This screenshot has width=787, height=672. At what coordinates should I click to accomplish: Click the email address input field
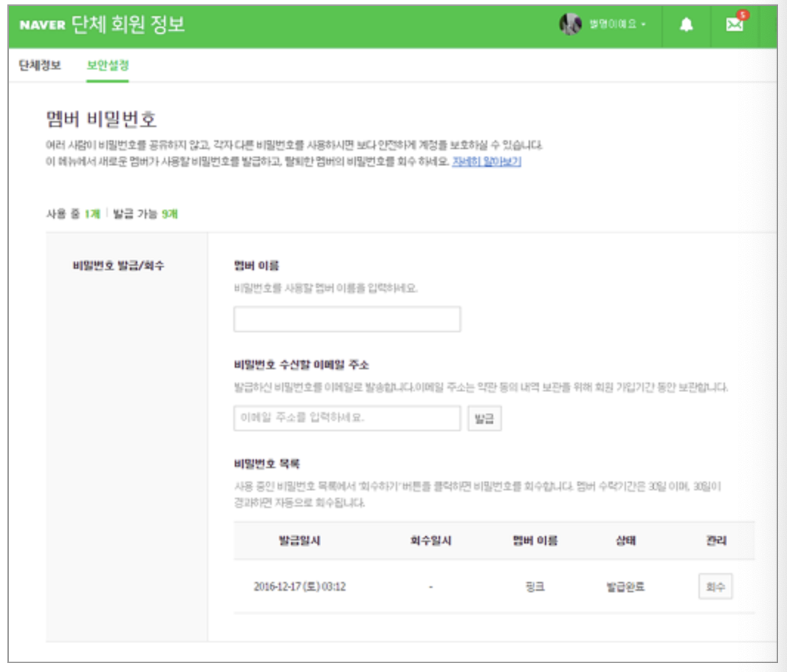pos(347,418)
